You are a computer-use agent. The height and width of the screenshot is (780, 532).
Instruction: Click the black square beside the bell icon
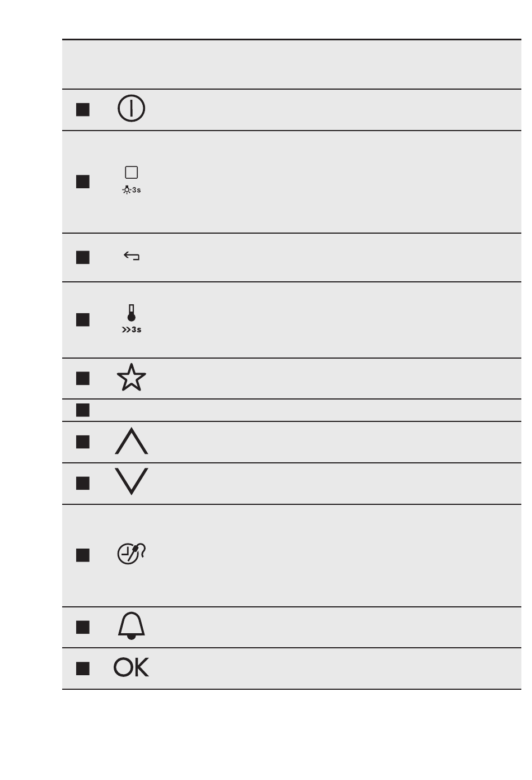pyautogui.click(x=83, y=627)
